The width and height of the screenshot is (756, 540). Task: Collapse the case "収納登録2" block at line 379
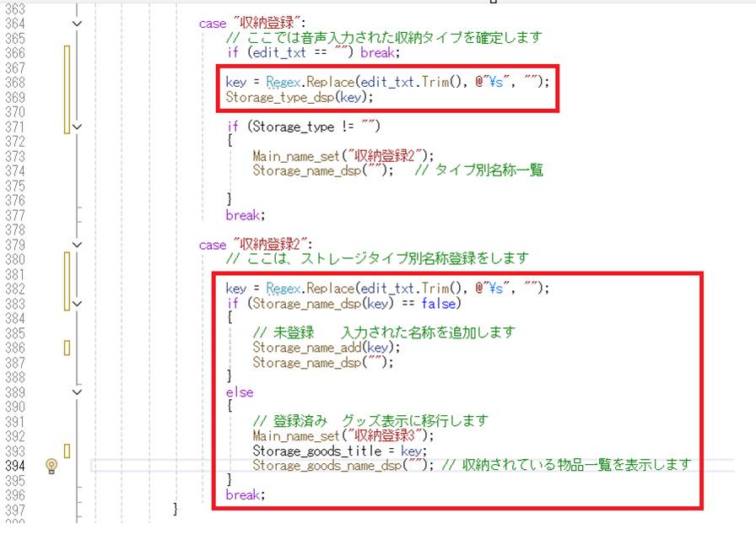(x=78, y=245)
